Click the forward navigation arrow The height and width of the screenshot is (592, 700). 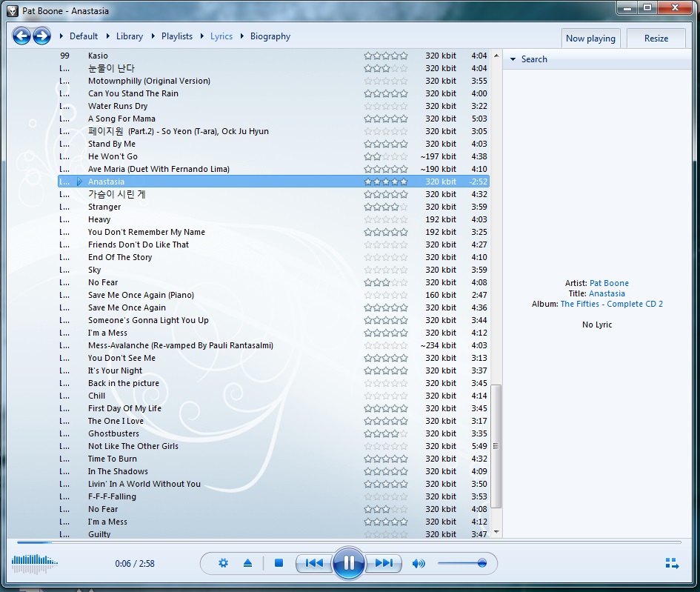point(41,36)
